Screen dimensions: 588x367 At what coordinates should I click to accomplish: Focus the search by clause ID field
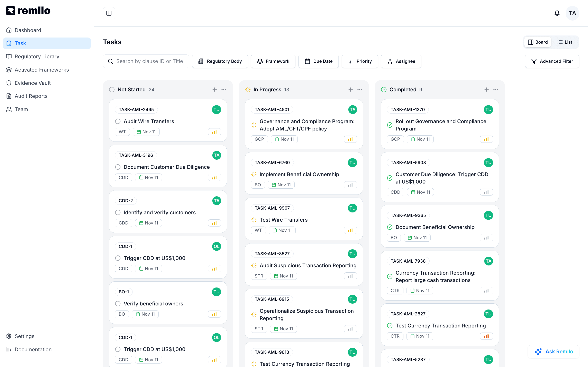coord(146,61)
